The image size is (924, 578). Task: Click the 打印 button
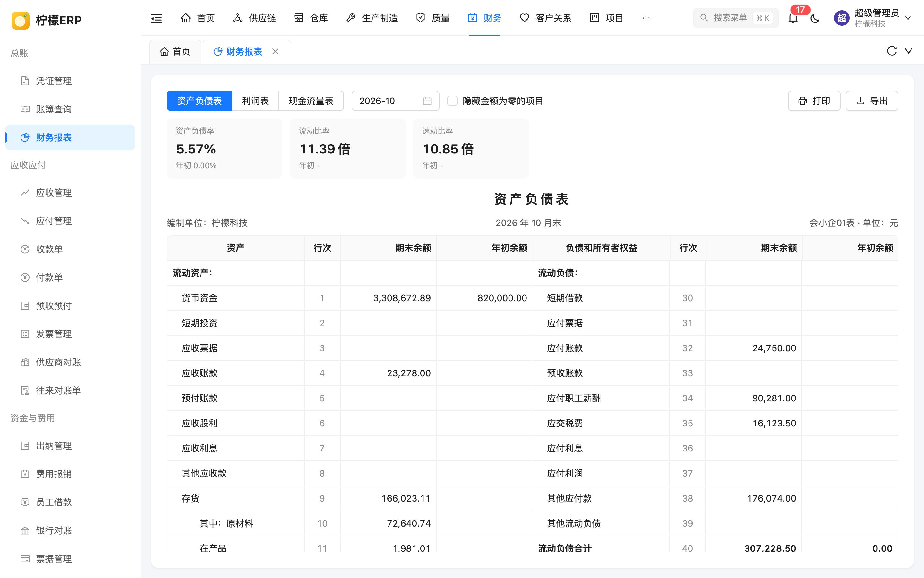point(814,101)
